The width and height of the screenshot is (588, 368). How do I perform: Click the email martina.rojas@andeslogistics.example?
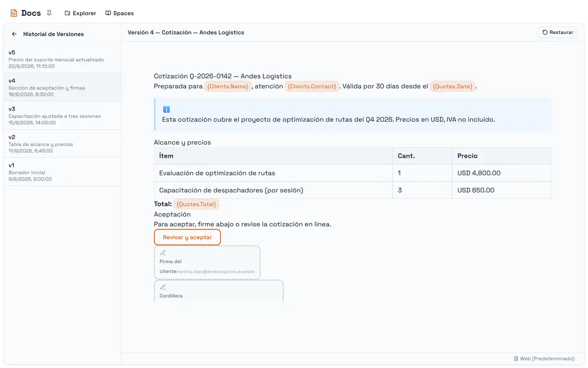(215, 271)
